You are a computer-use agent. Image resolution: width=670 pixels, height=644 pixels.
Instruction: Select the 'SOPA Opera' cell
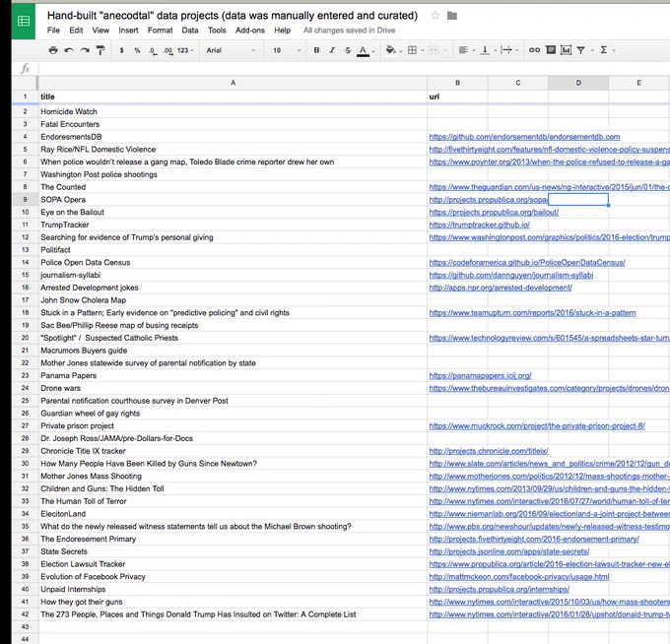(233, 200)
